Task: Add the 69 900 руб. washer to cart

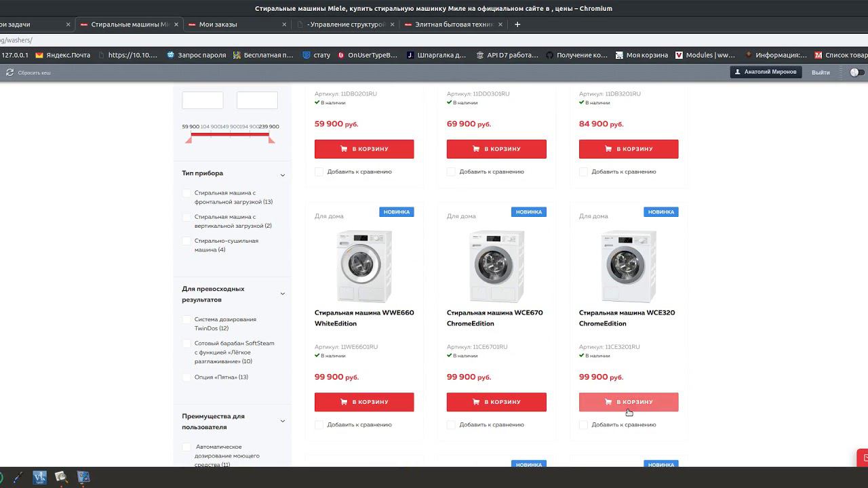Action: (x=496, y=149)
